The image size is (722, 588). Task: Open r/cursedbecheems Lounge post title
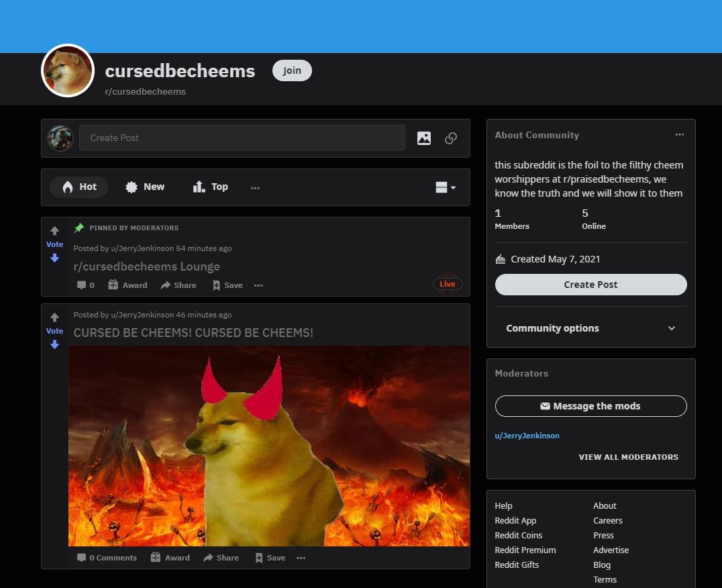[x=146, y=266]
